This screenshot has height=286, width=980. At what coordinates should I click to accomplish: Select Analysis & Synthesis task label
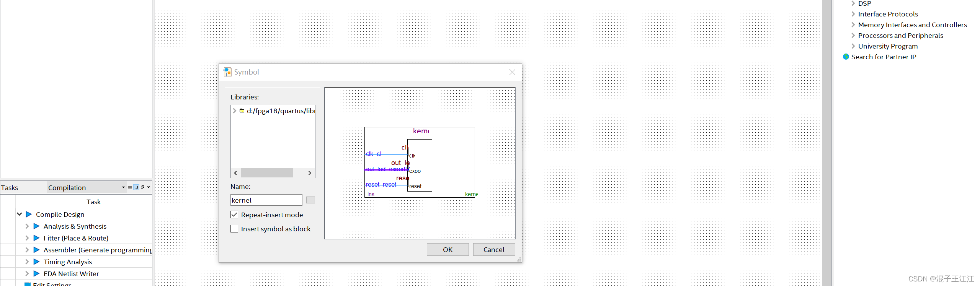[75, 226]
